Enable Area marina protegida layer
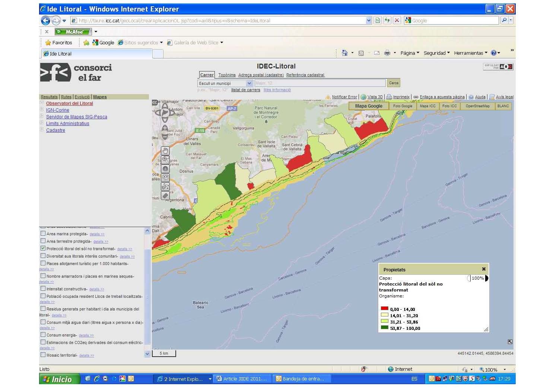Image resolution: width=547 pixels, height=392 pixels. (43, 233)
